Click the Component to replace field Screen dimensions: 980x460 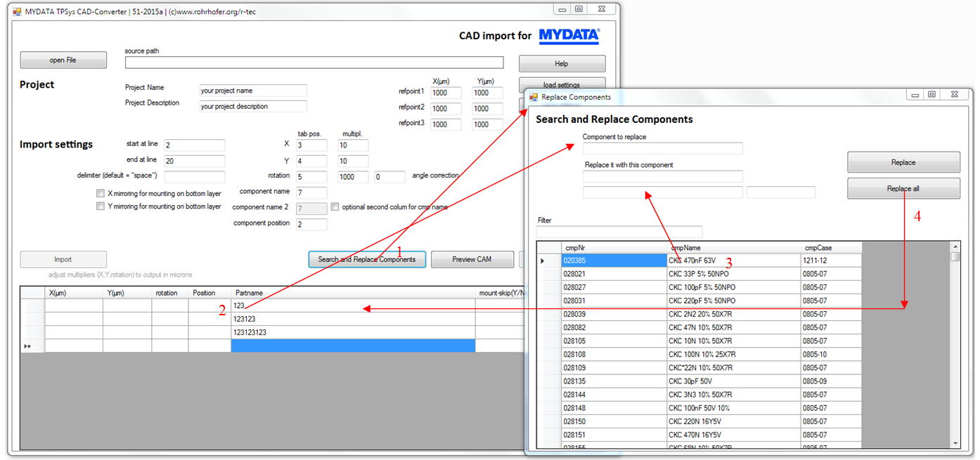[663, 148]
